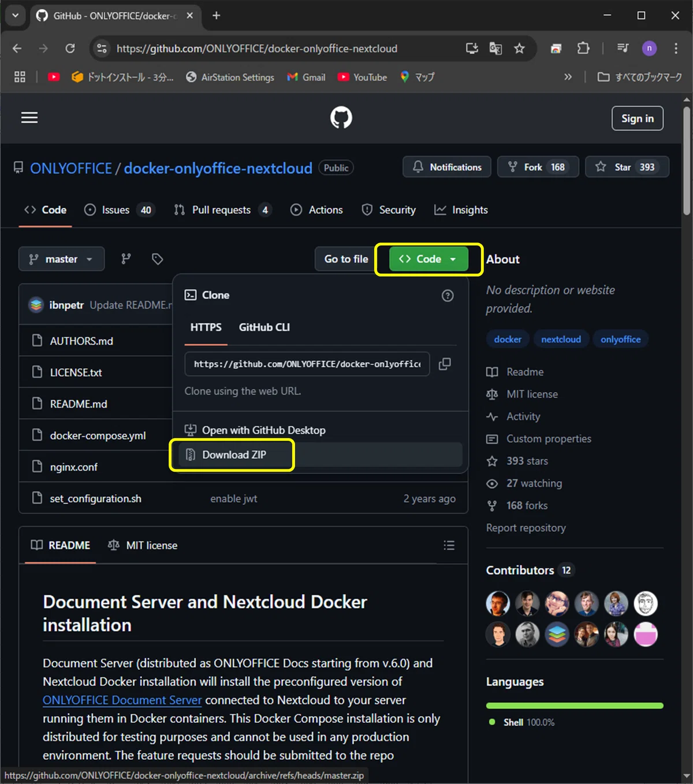This screenshot has height=784, width=693.
Task: Open the All Bookmarks folder
Action: [x=639, y=77]
